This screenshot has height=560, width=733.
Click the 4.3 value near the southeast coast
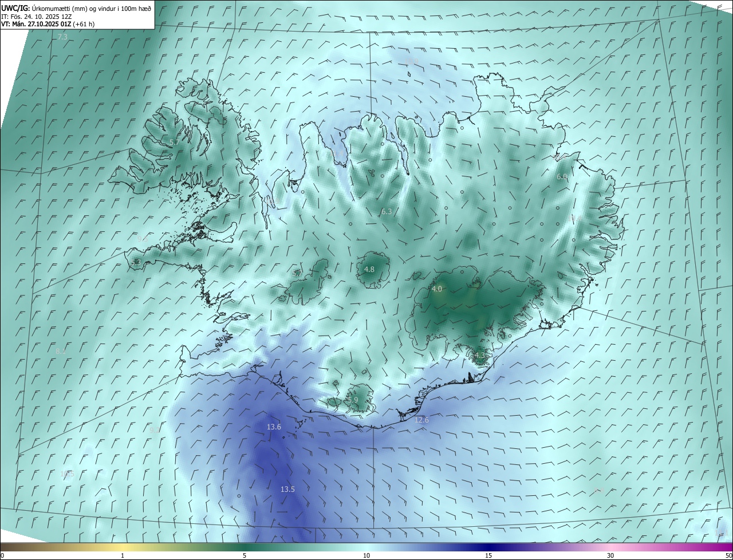point(480,356)
